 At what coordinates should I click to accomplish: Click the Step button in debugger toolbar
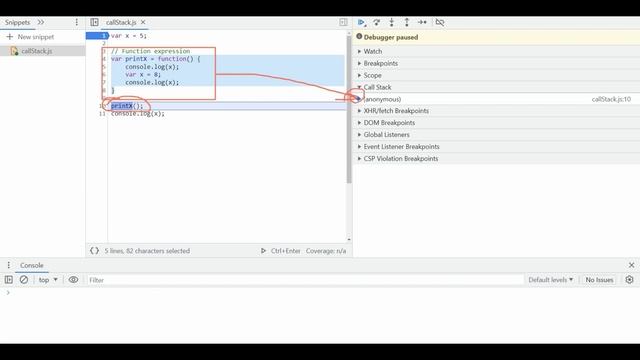422,22
